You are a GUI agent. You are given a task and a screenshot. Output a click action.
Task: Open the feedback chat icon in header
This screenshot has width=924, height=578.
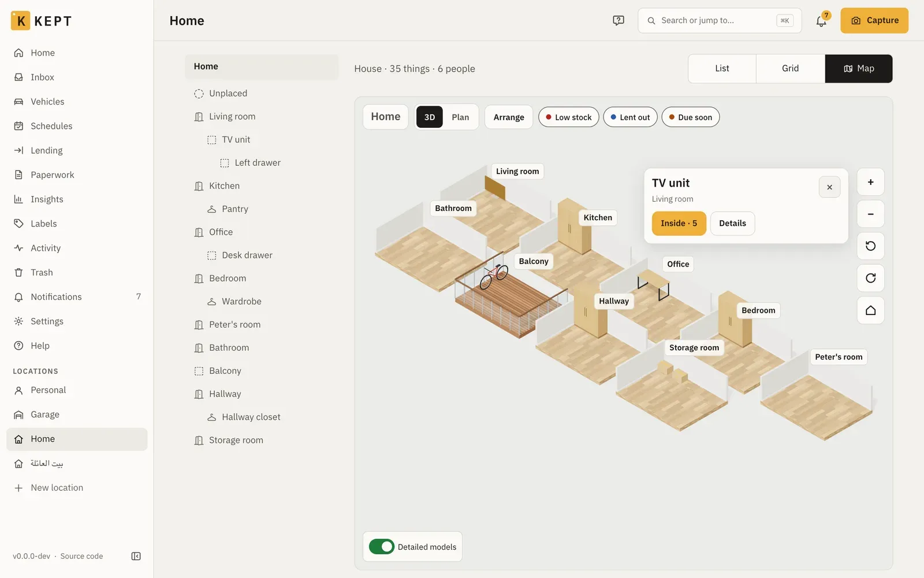(x=619, y=21)
